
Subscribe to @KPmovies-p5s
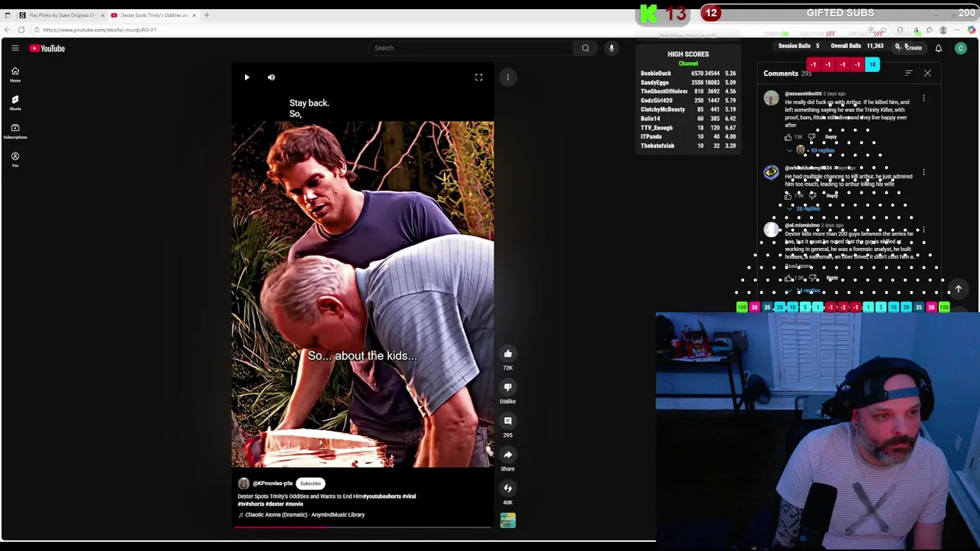click(310, 484)
